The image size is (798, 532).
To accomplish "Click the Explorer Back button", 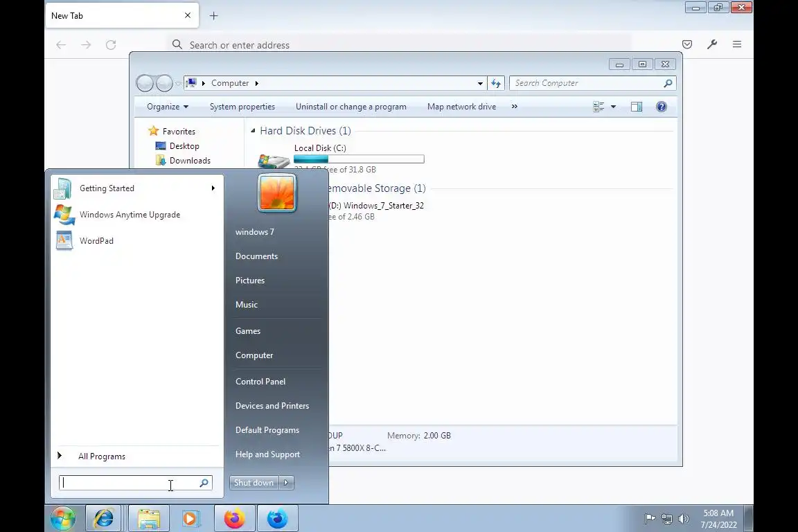I will point(145,83).
